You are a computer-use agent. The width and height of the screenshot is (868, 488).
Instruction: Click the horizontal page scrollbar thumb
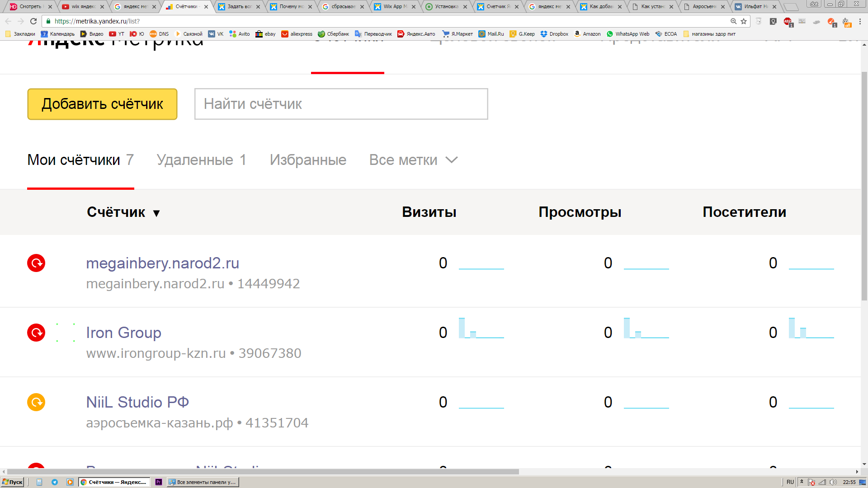pyautogui.click(x=262, y=471)
